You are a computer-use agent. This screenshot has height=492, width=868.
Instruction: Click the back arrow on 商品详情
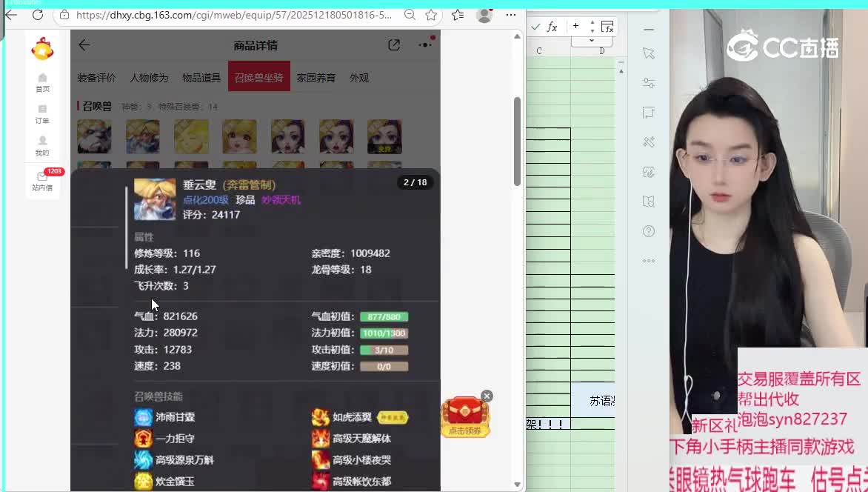[84, 45]
